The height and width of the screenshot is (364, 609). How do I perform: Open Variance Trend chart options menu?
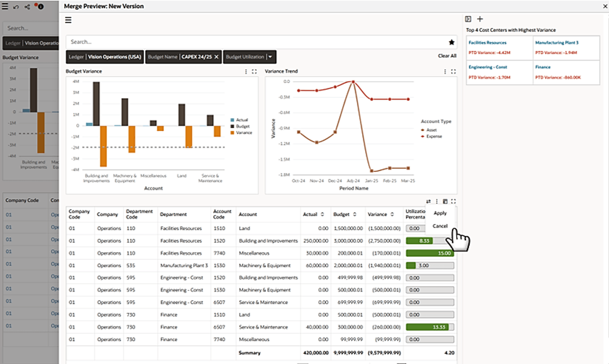[445, 72]
